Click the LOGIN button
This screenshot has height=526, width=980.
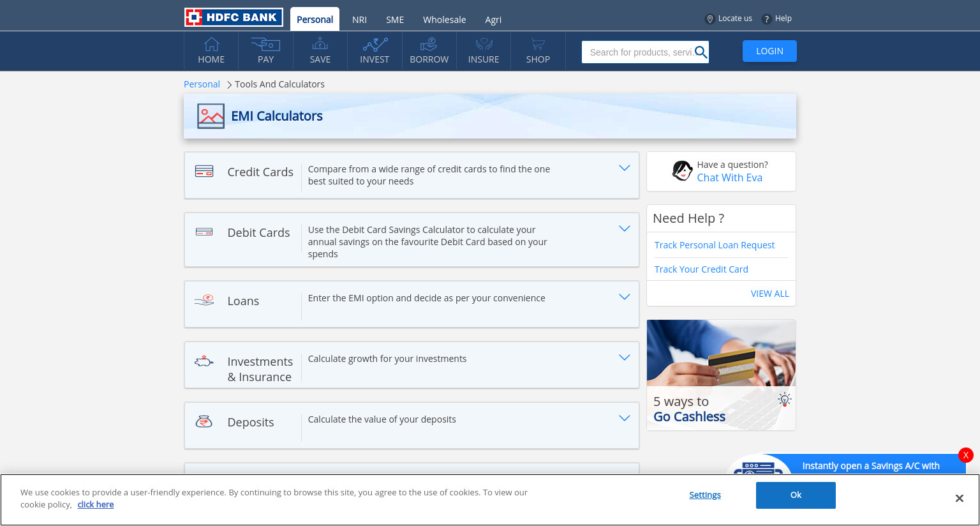pyautogui.click(x=769, y=51)
